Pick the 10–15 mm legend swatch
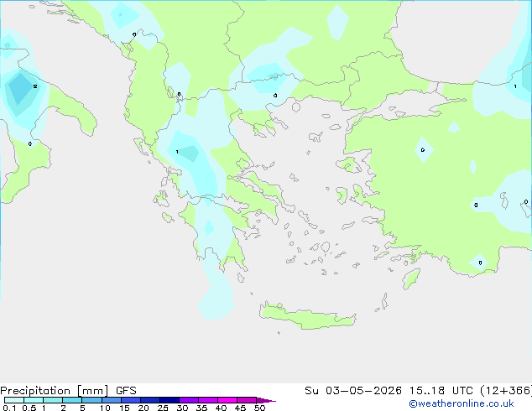 tap(111, 400)
